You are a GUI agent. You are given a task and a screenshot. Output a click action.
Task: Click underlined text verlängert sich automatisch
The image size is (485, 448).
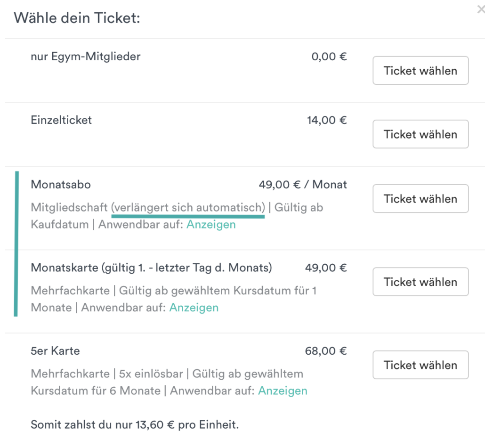point(188,208)
